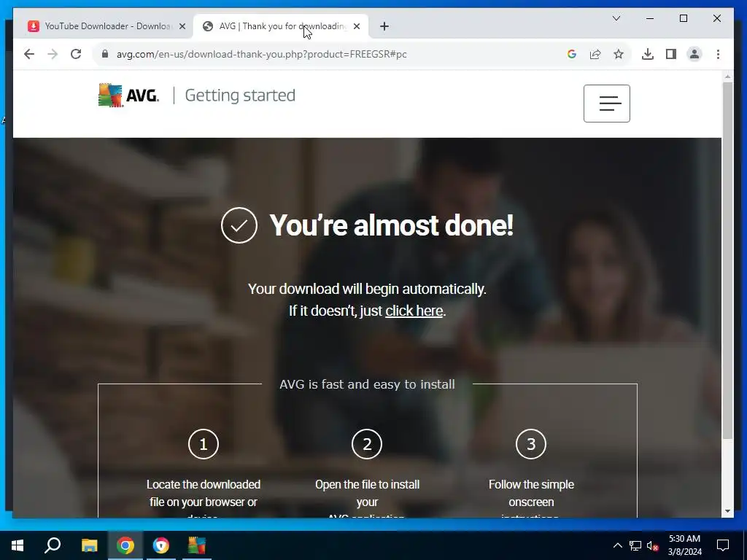Image resolution: width=747 pixels, height=560 pixels.
Task: Click 'Your download will begin automatically.' text
Action: 367,289
